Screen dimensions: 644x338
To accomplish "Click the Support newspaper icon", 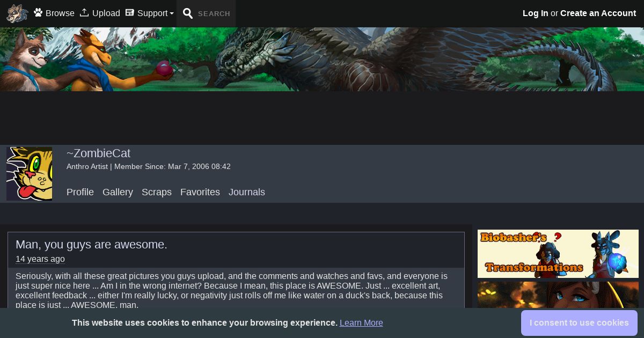I will click(129, 13).
